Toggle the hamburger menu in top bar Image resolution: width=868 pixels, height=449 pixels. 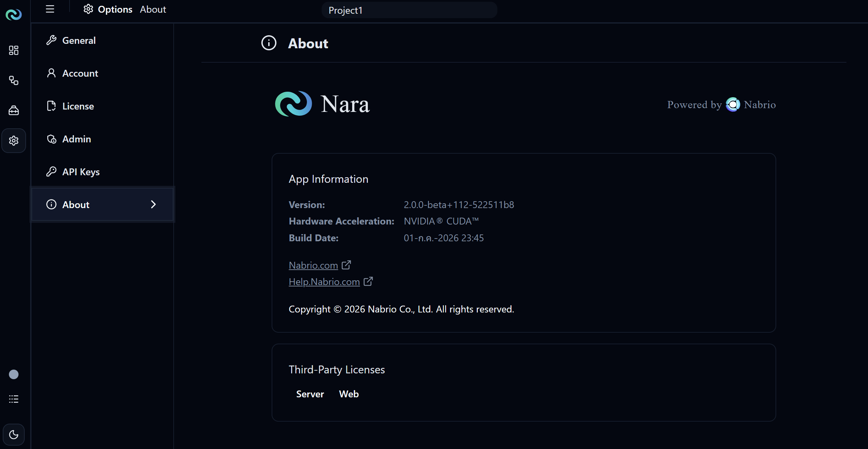[x=50, y=9]
